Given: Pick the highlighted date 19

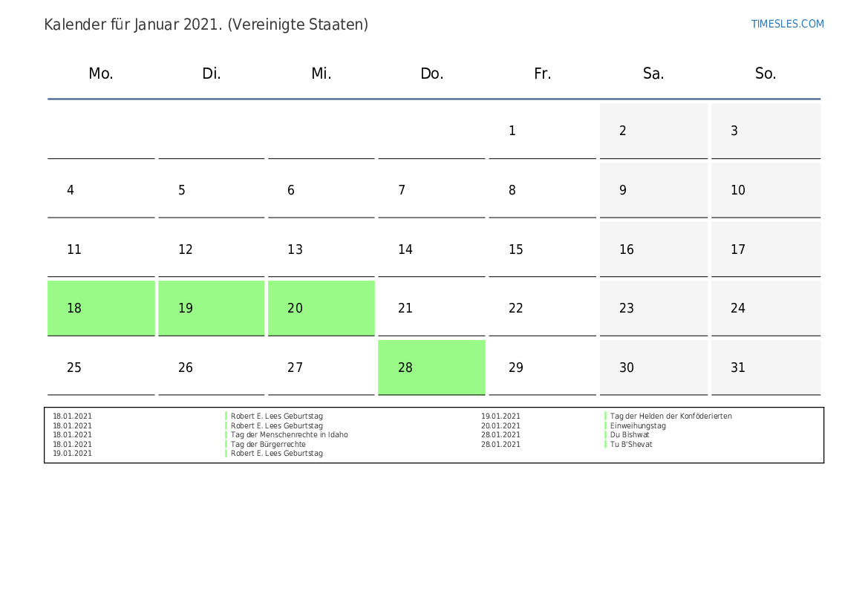Looking at the screenshot, I should coord(211,308).
